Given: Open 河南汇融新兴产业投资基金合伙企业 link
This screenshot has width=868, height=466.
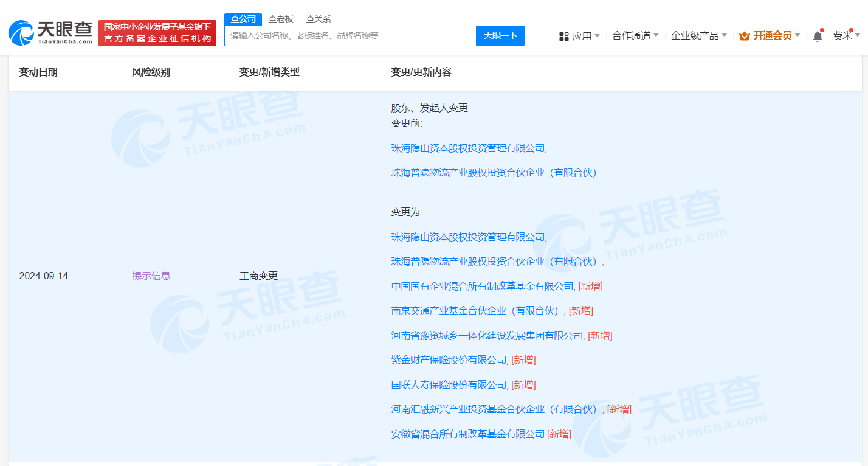Looking at the screenshot, I should click(x=497, y=409).
